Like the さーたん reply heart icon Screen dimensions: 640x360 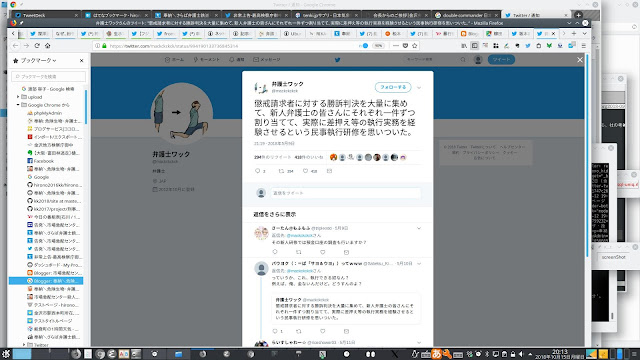[322, 252]
